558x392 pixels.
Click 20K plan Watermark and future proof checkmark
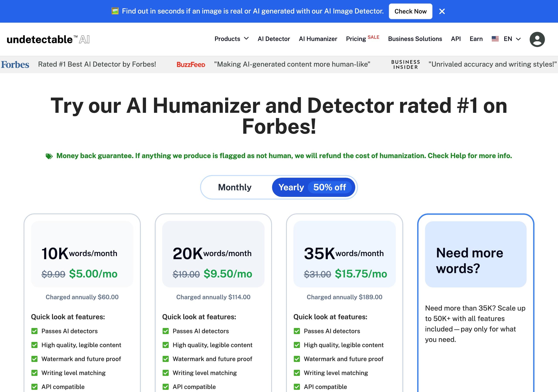[166, 359]
